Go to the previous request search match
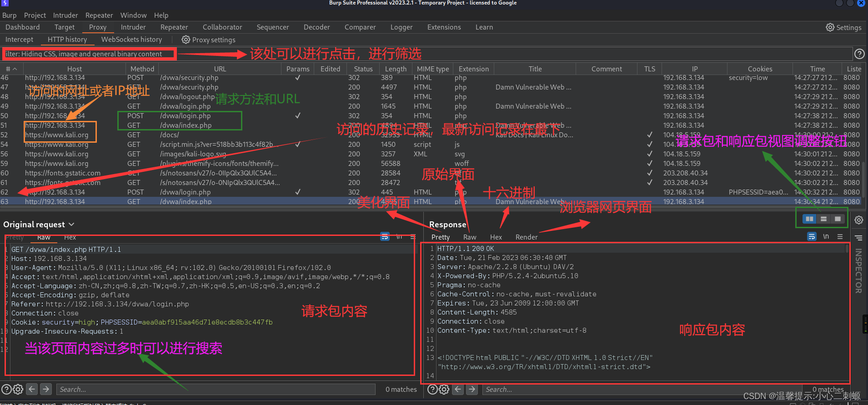Image resolution: width=868 pixels, height=405 pixels. [x=32, y=389]
